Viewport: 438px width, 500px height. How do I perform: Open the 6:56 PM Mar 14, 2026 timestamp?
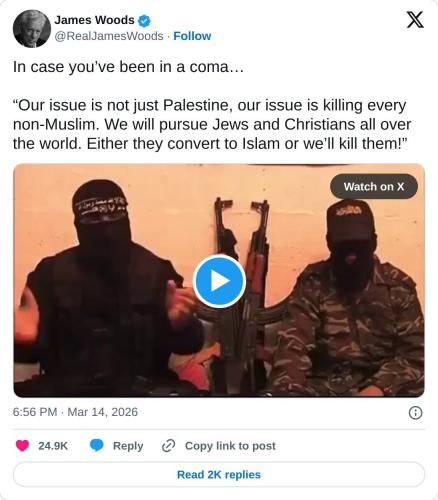point(75,412)
